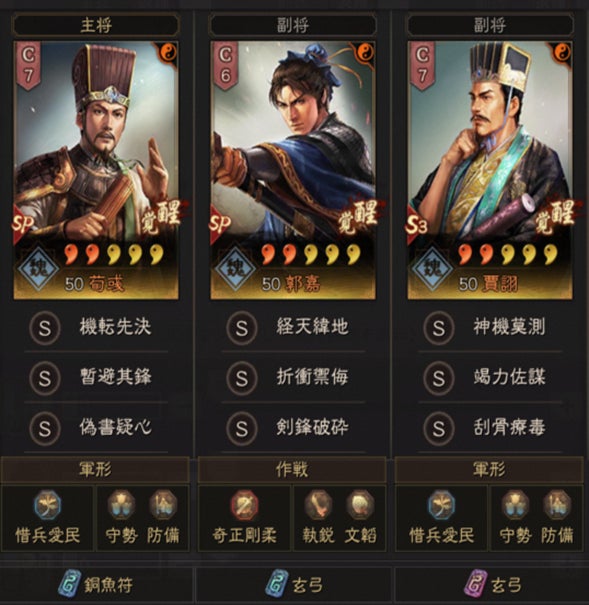Select the 奇正剛柔 tactic icon

pyautogui.click(x=244, y=505)
